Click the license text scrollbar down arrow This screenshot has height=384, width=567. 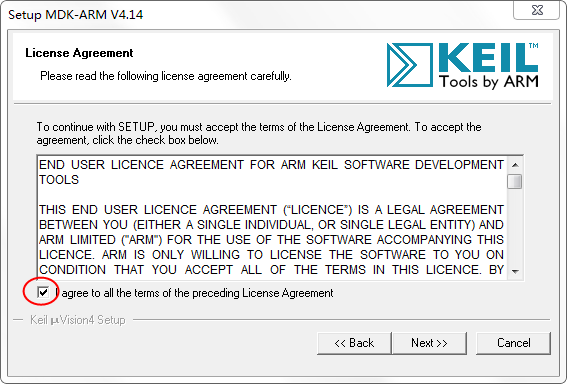click(515, 271)
